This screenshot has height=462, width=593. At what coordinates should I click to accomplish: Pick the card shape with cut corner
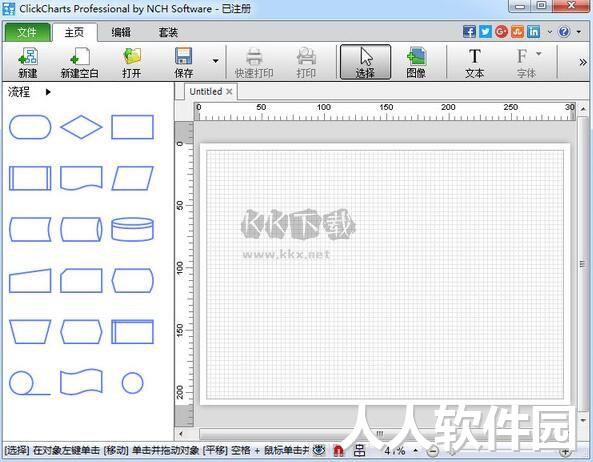[81, 281]
